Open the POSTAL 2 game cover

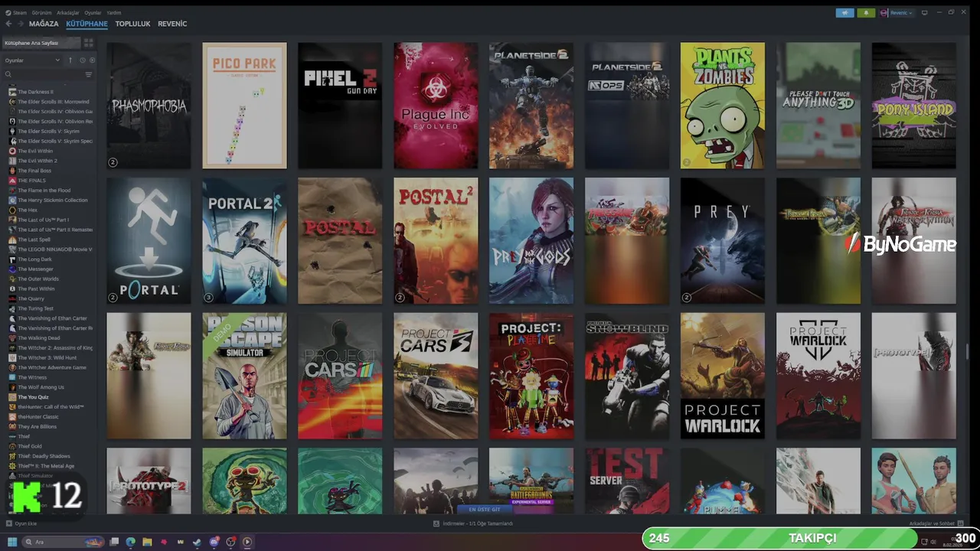pos(436,241)
